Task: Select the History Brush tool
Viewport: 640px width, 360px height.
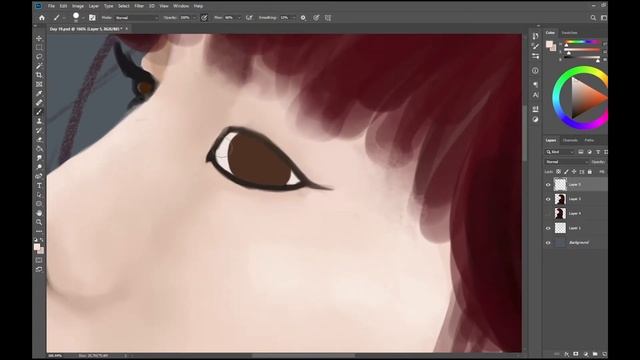Action: pos(39,130)
